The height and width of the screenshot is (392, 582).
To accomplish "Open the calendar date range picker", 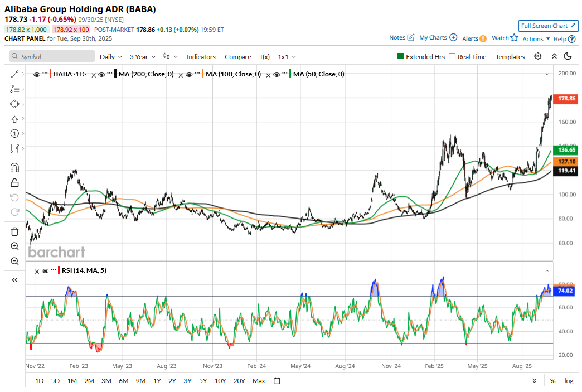I will 277,381.
